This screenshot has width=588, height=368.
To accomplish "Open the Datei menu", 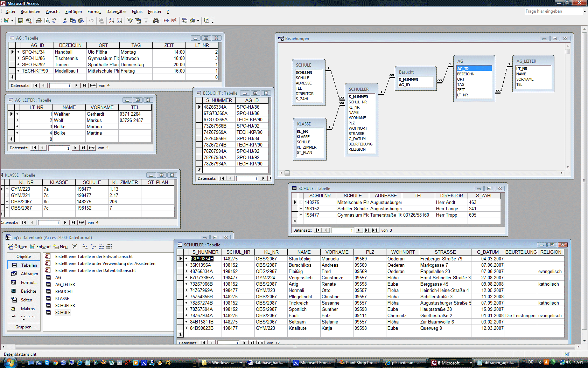I will click(10, 12).
